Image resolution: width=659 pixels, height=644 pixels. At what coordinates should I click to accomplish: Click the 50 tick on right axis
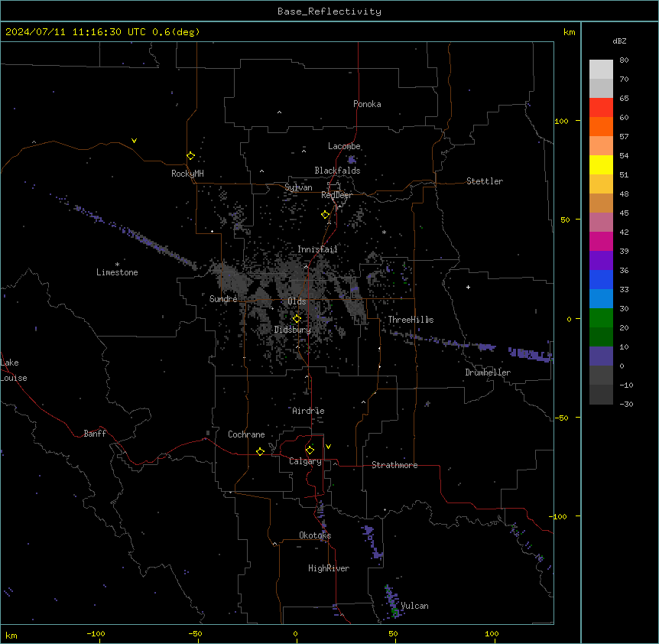(565, 220)
